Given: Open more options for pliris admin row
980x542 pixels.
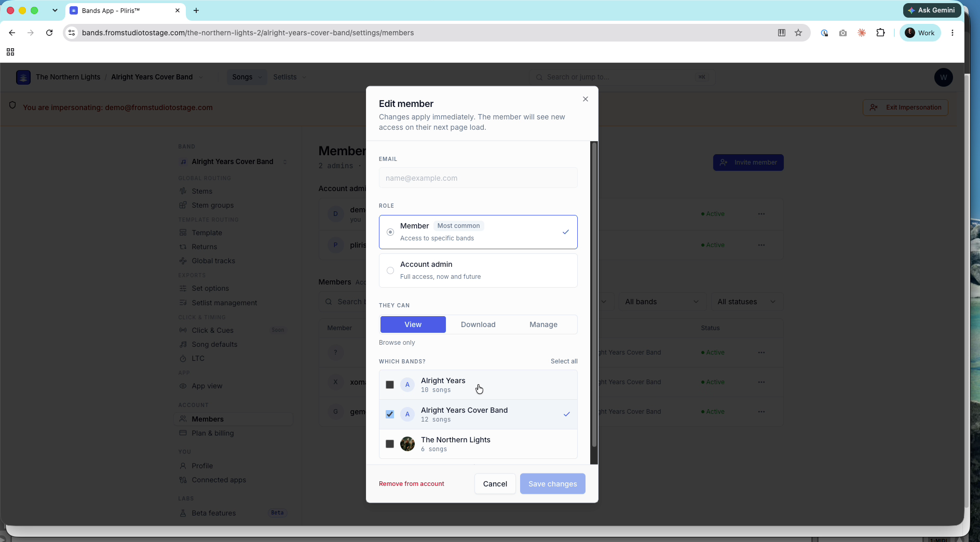Looking at the screenshot, I should 761,245.
